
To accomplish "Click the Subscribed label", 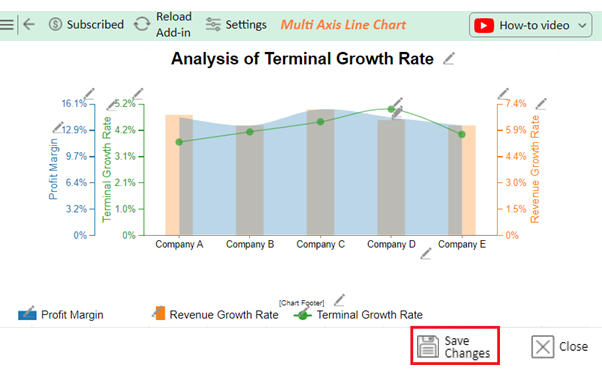I will [x=95, y=25].
